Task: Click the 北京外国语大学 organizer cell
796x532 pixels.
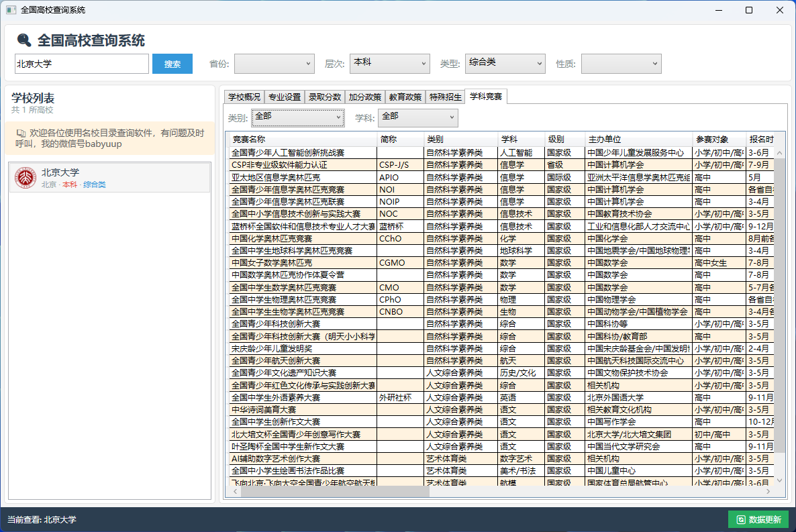Action: 639,397
